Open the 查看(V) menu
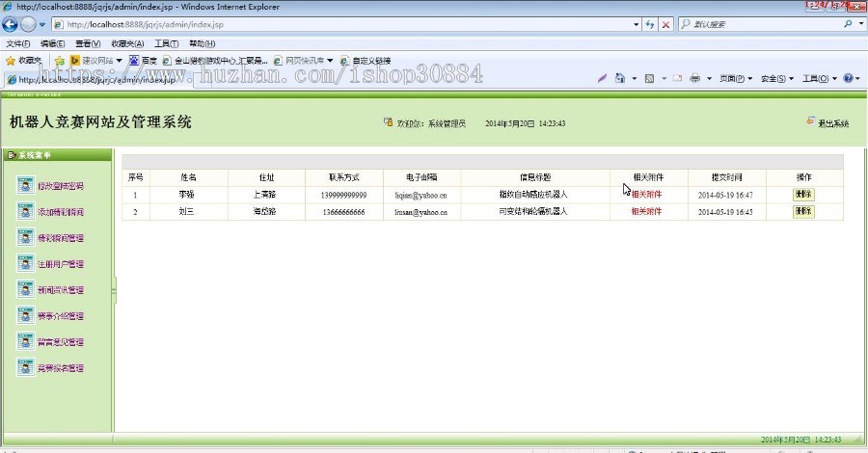Viewport: 868px width, 453px height. (x=88, y=43)
